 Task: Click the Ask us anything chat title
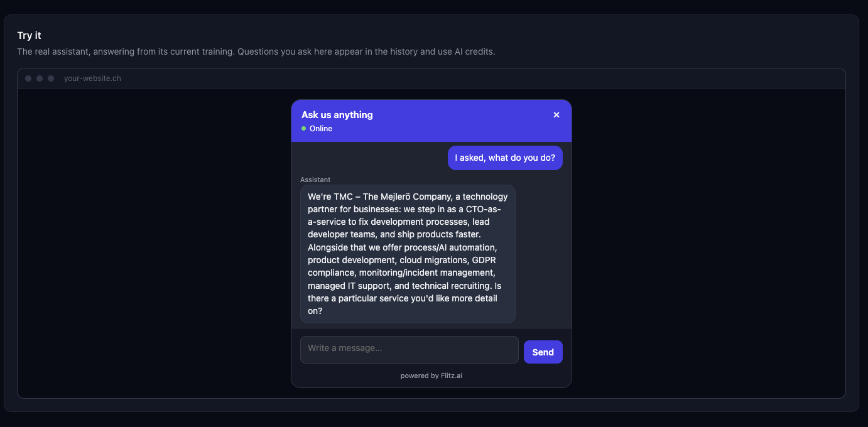point(337,115)
